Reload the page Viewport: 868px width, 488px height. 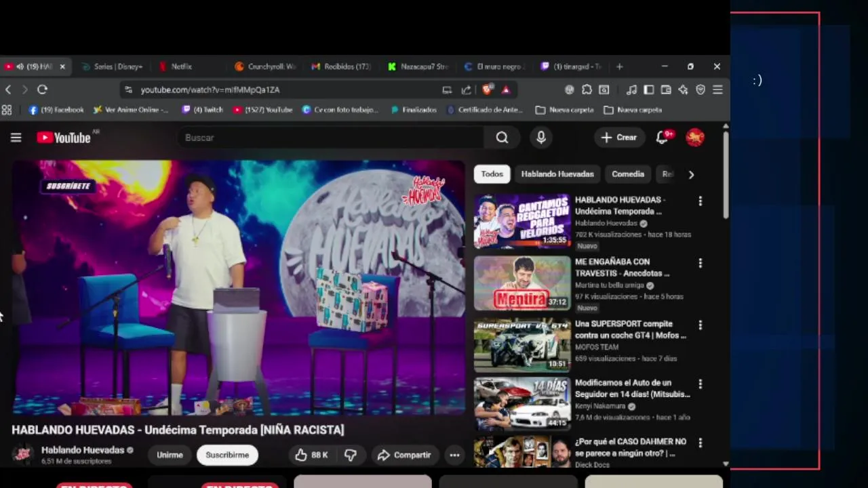click(42, 89)
